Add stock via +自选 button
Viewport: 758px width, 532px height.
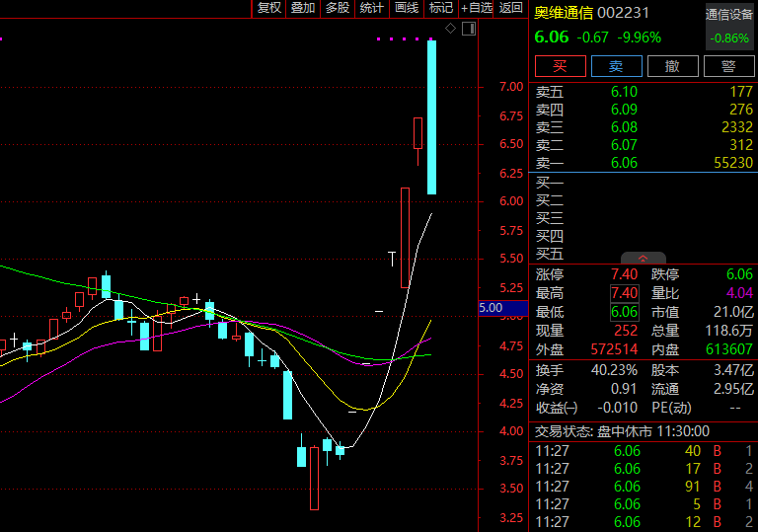476,8
